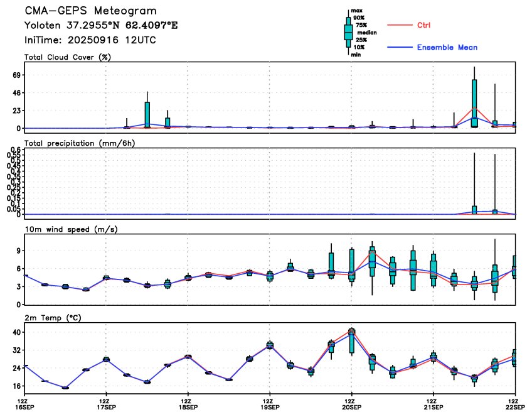This screenshot has width=532, height=417.
Task: Click the '12Z 21SEP' time axis label
Action: coord(434,404)
